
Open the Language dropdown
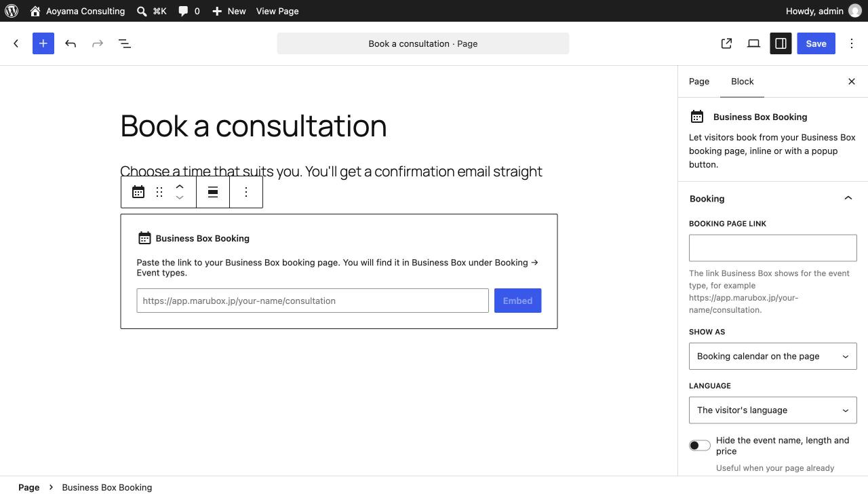[x=773, y=410]
